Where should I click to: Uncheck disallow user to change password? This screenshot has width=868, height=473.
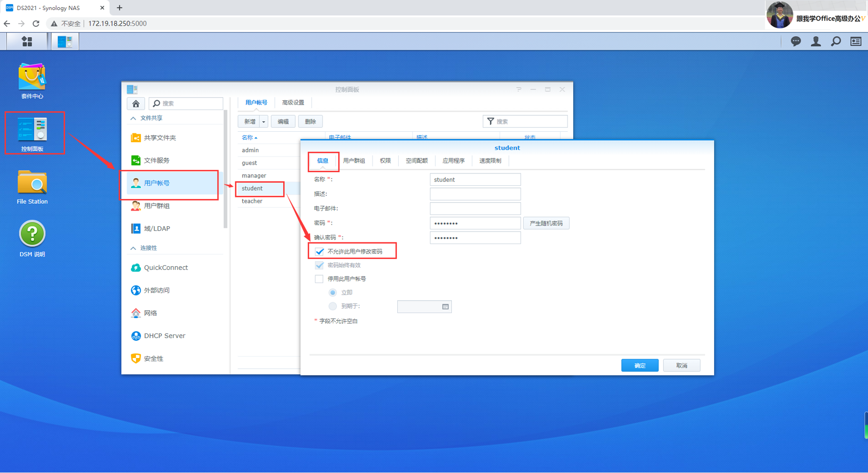tap(319, 251)
